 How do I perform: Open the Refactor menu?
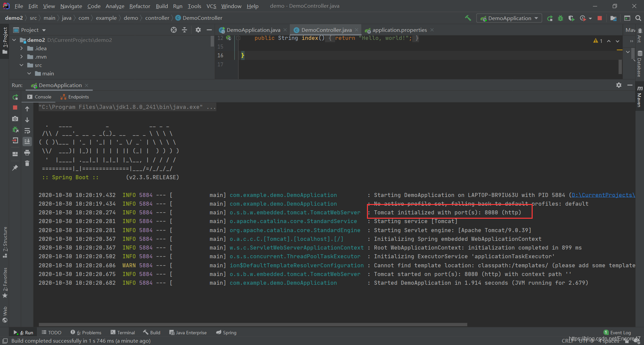point(140,6)
